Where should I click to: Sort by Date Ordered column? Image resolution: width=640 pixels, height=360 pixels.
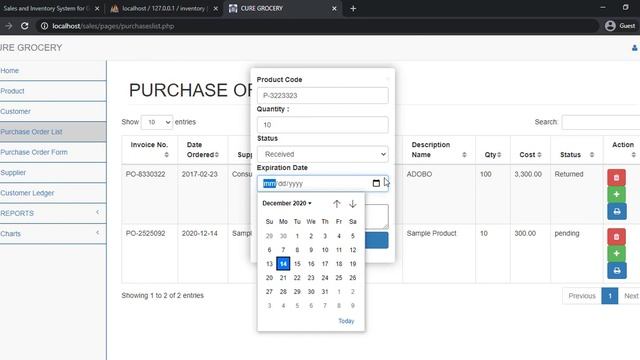217,155
